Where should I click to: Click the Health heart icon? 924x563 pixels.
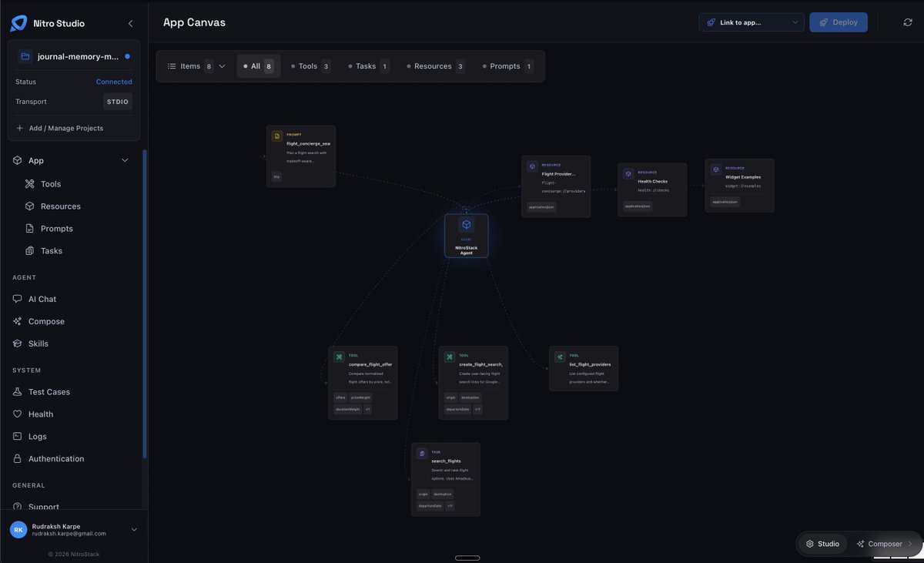tap(18, 414)
